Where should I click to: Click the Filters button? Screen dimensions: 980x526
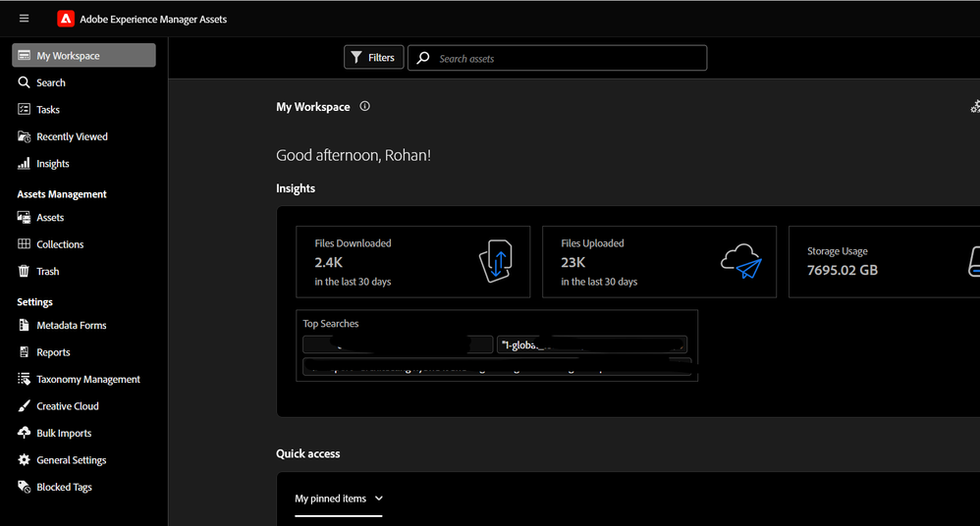[373, 58]
